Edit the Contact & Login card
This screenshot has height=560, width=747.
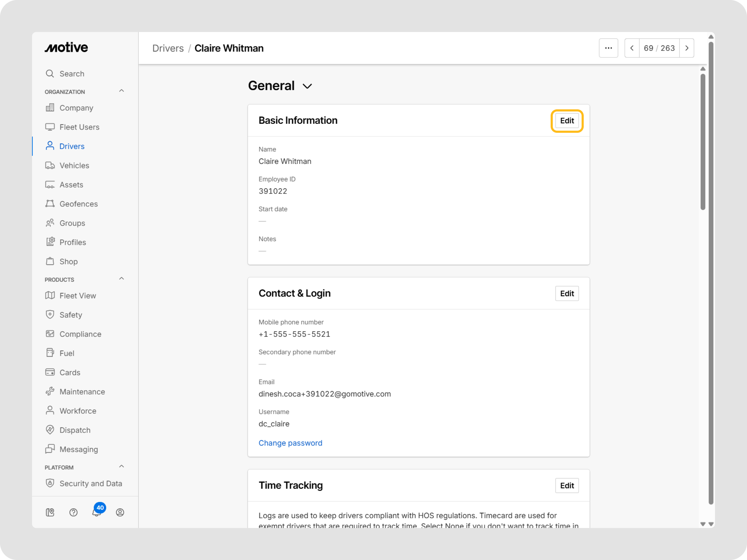567,293
